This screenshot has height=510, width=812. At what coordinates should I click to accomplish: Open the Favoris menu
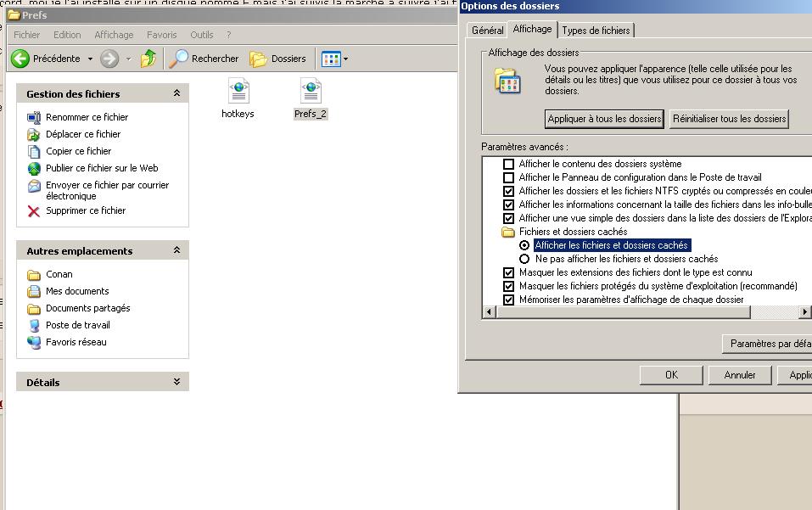point(161,35)
